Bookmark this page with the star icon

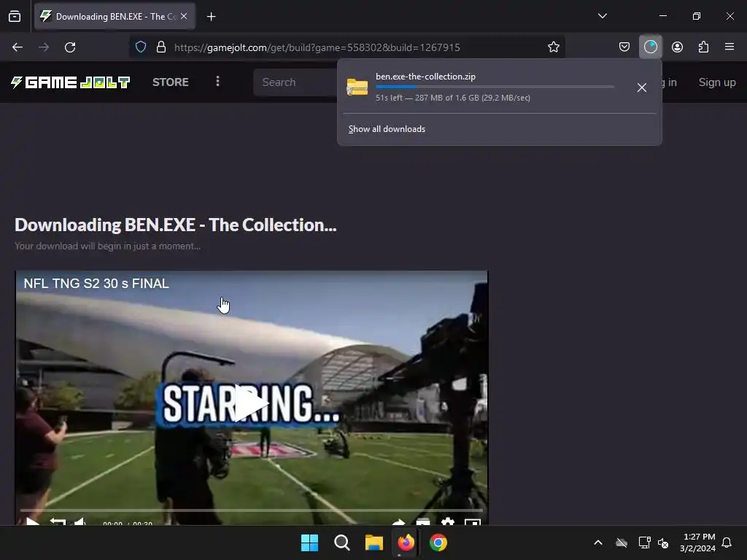553,47
